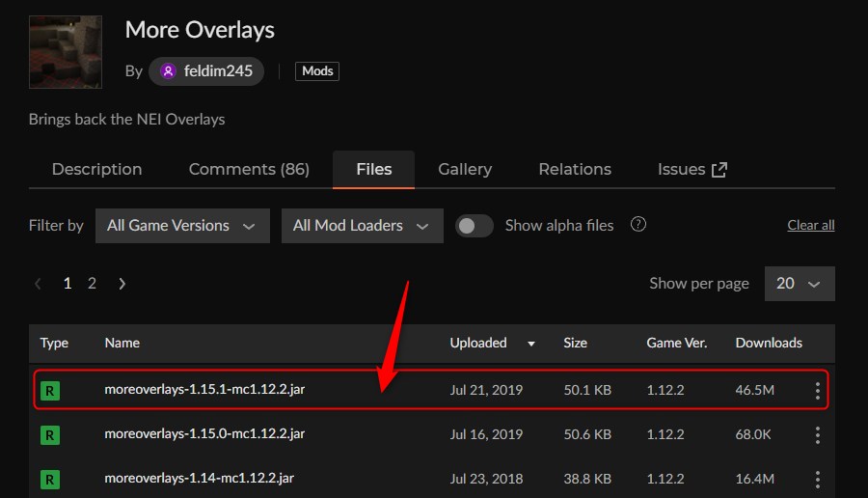Open the Relations tab
The width and height of the screenshot is (868, 498).
tap(575, 169)
